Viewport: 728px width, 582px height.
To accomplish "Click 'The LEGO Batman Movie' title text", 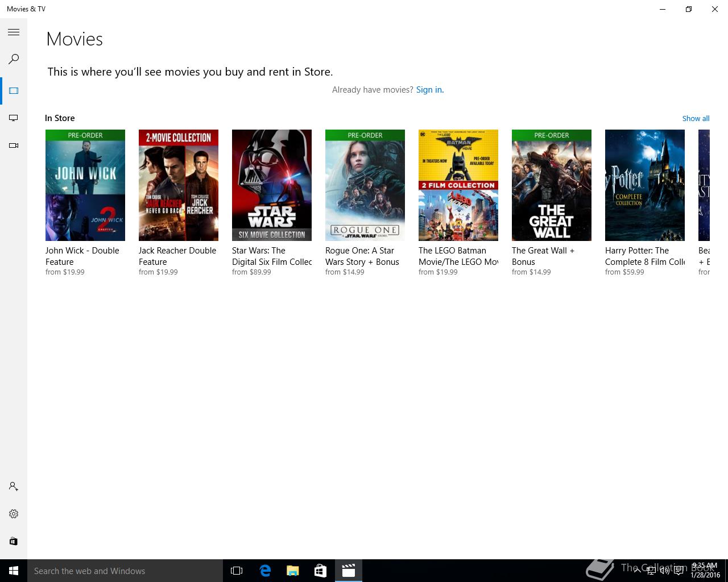I will [458, 256].
